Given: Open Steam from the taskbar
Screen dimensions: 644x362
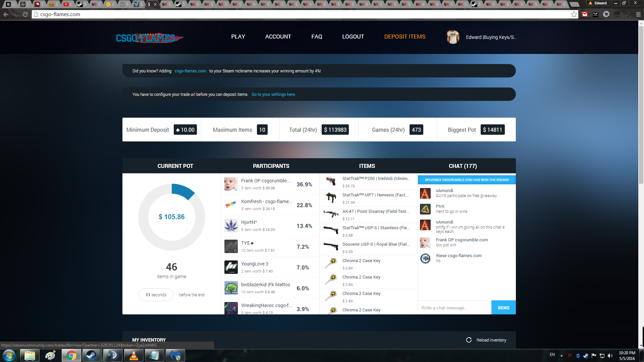Looking at the screenshot, I should click(91, 355).
